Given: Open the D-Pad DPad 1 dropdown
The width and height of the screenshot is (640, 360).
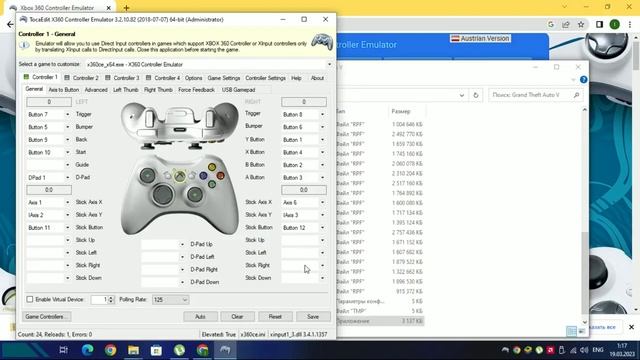Looking at the screenshot, I should point(67,178).
